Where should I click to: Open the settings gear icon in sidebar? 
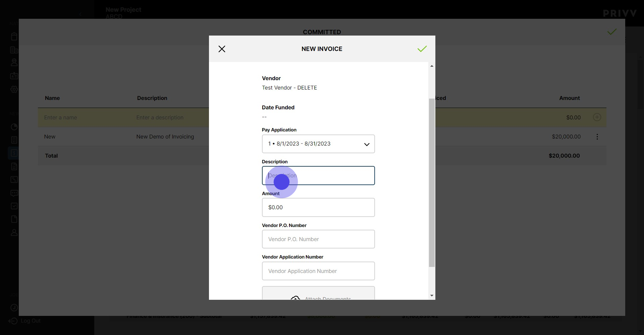pos(14,90)
